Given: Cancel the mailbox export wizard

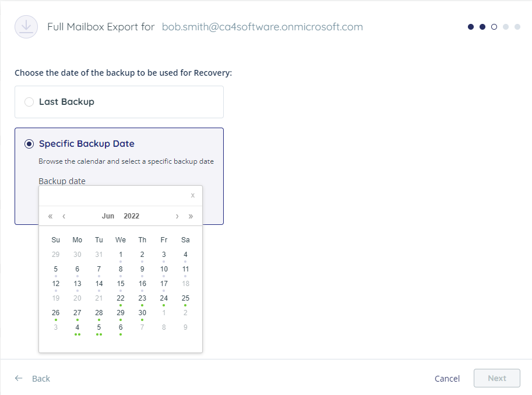Looking at the screenshot, I should point(447,378).
